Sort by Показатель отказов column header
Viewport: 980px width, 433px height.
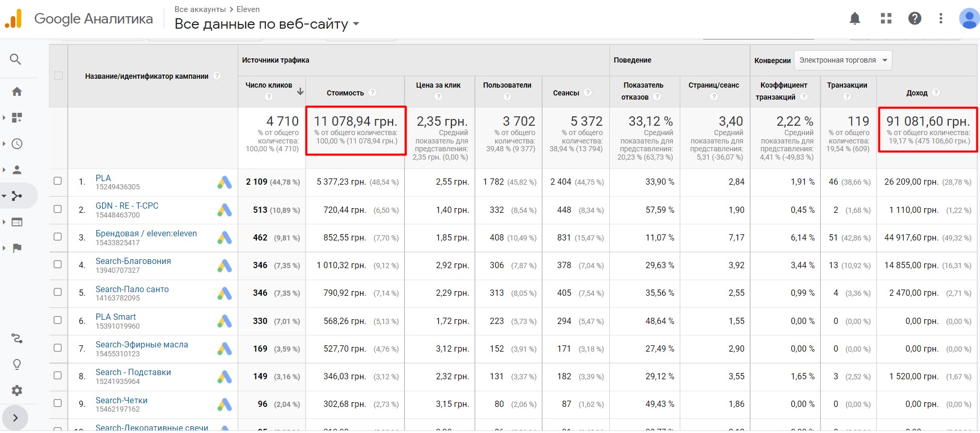click(643, 91)
